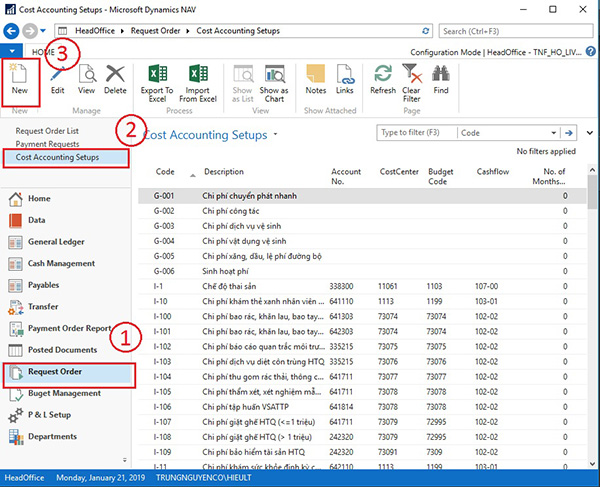Image resolution: width=600 pixels, height=487 pixels.
Task: Click Import From Excel icon
Action: pos(198,74)
